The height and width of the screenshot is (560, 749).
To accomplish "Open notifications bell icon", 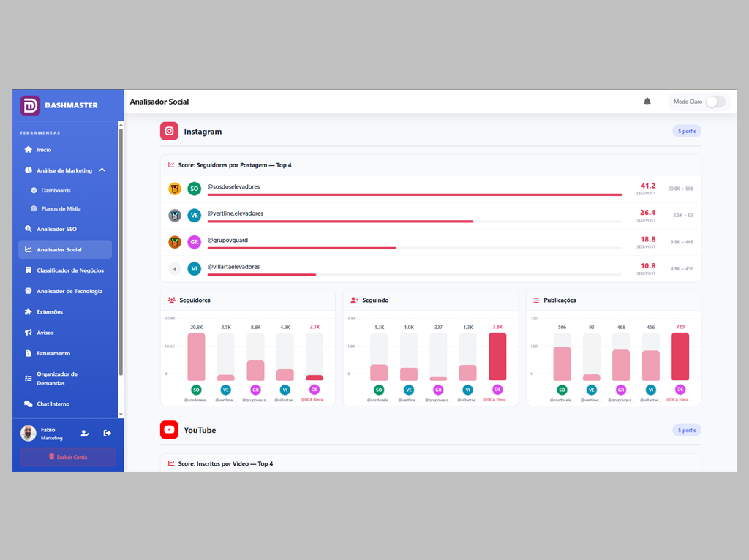I will click(647, 101).
